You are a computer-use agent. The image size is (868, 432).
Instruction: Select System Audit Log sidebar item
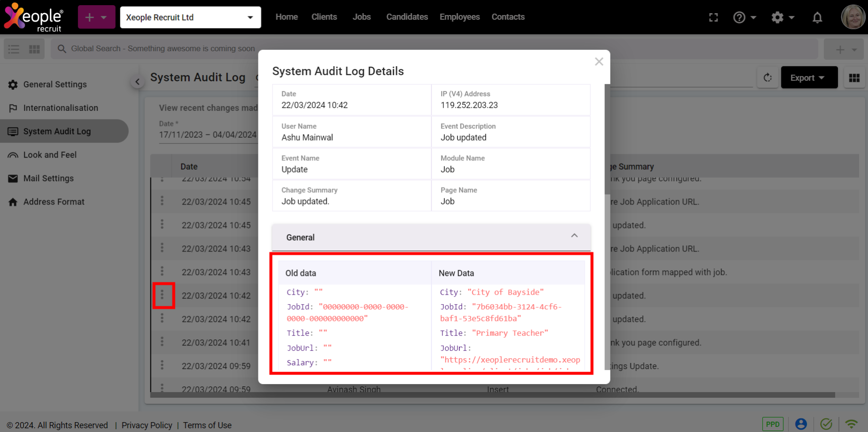pos(64,131)
